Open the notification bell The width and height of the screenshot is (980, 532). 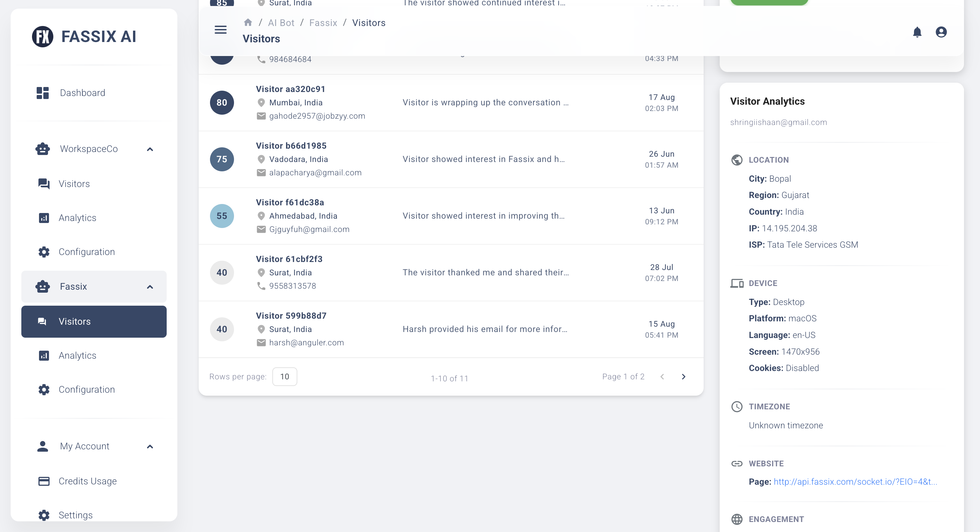(917, 32)
